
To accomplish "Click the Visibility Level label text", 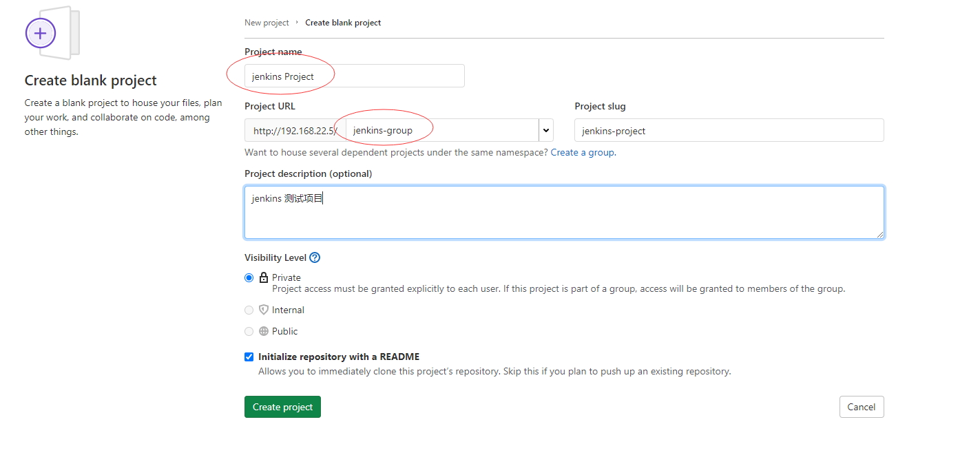I will click(x=275, y=257).
